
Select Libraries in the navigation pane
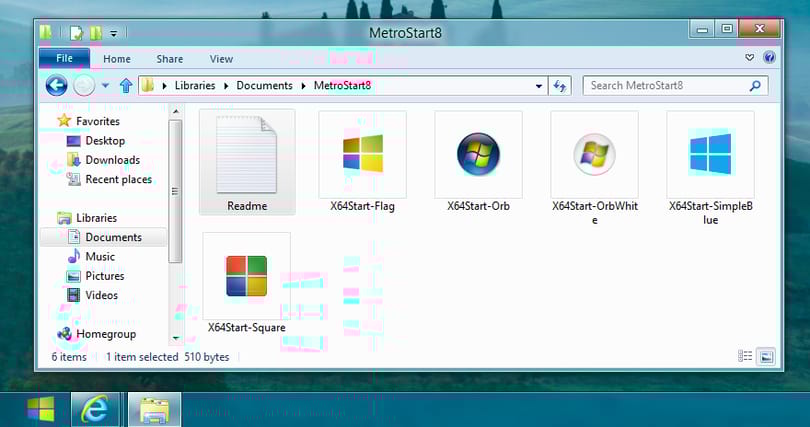click(x=96, y=218)
